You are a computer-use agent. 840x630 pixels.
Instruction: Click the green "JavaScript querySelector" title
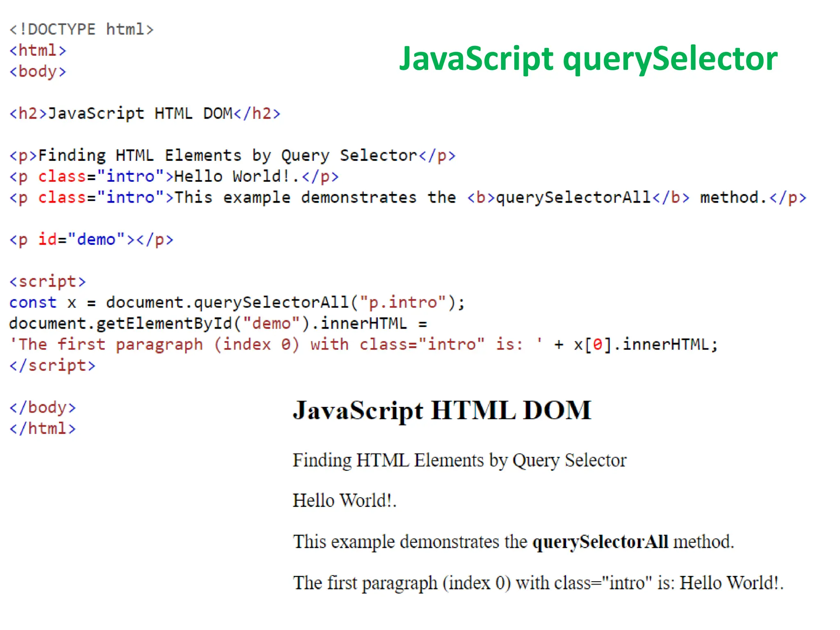click(588, 59)
